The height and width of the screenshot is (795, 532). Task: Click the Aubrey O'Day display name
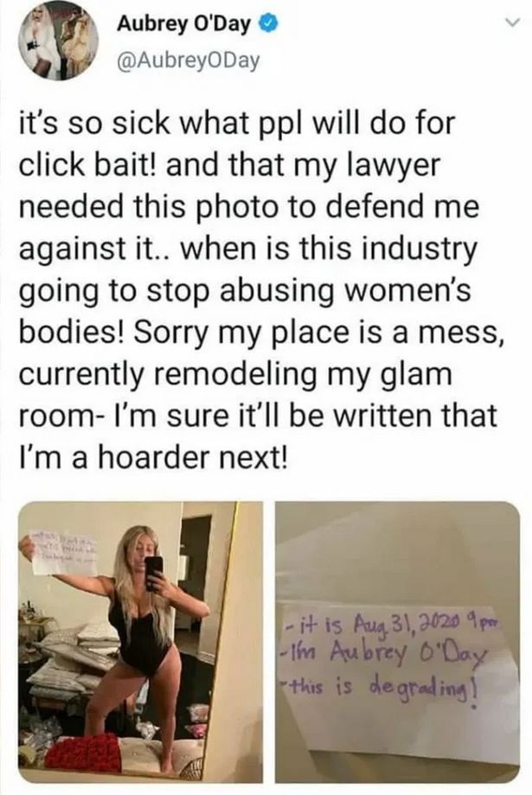(x=183, y=22)
